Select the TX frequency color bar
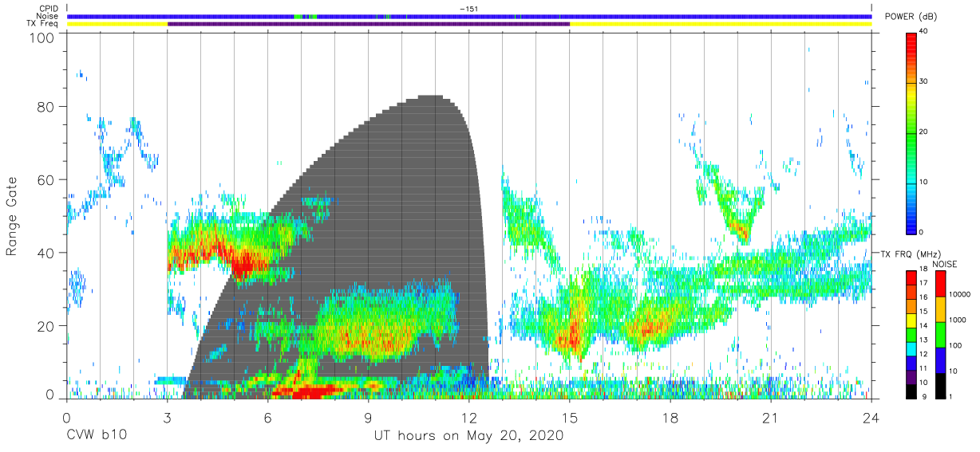 coord(911,334)
